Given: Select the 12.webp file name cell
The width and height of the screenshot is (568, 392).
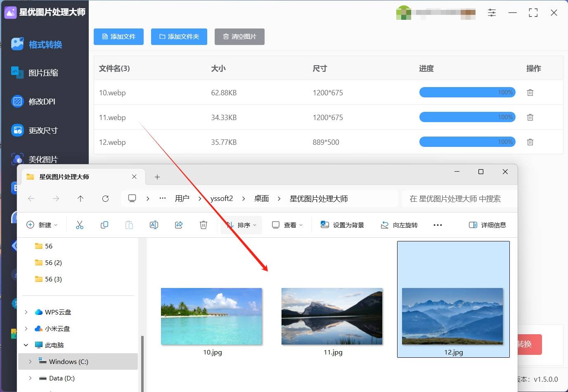Looking at the screenshot, I should tap(112, 142).
